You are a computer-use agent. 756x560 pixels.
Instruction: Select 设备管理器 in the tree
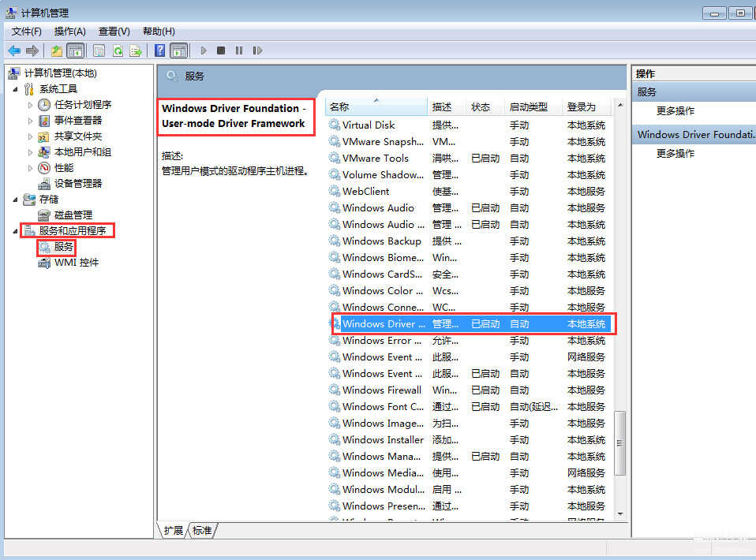77,183
